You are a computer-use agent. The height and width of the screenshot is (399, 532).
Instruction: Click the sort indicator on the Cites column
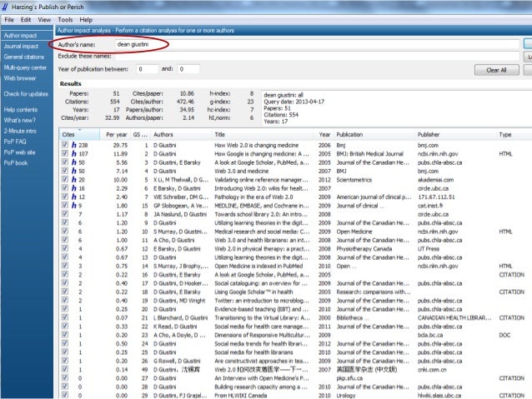(81, 131)
